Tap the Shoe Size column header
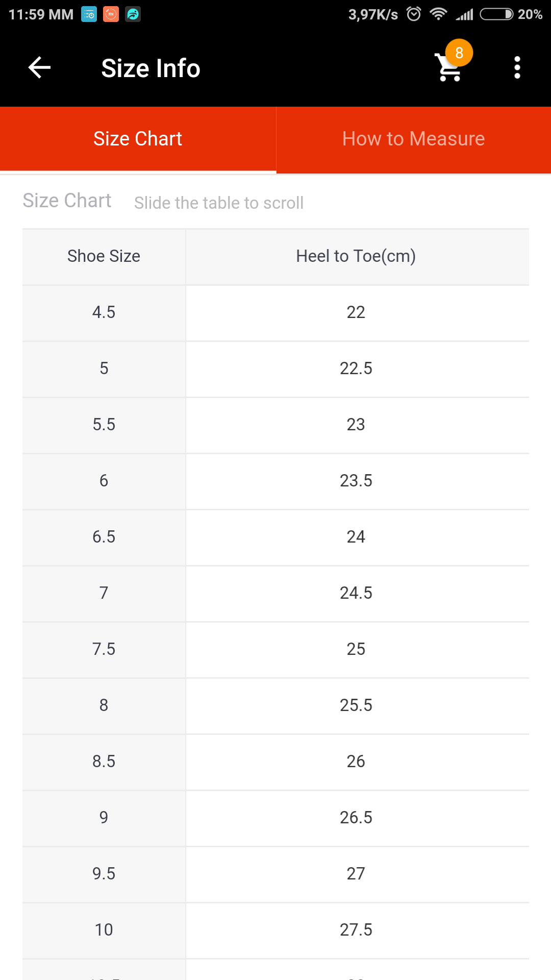Image resolution: width=551 pixels, height=980 pixels. coord(104,256)
